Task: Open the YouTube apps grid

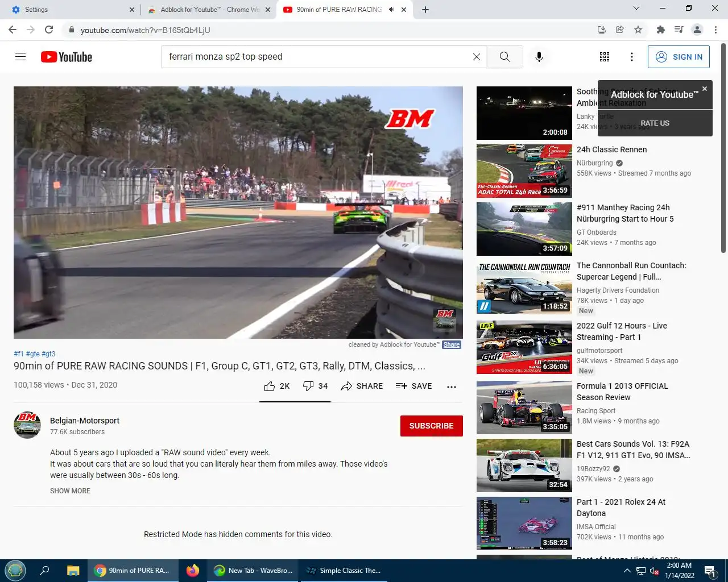Action: (x=605, y=57)
